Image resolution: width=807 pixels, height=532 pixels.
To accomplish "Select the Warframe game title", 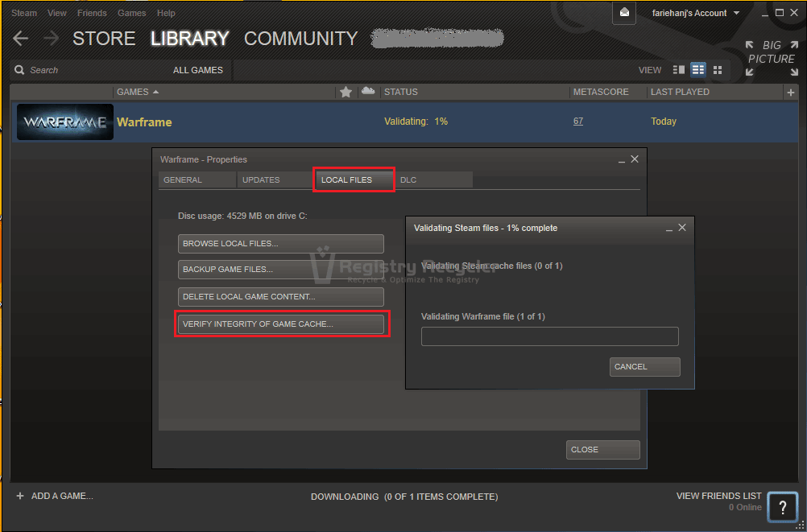I will pyautogui.click(x=144, y=122).
